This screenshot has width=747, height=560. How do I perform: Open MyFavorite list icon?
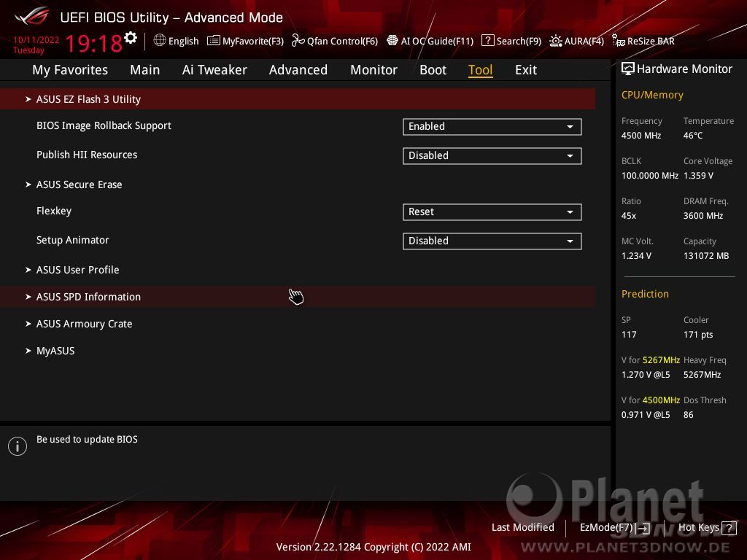214,41
